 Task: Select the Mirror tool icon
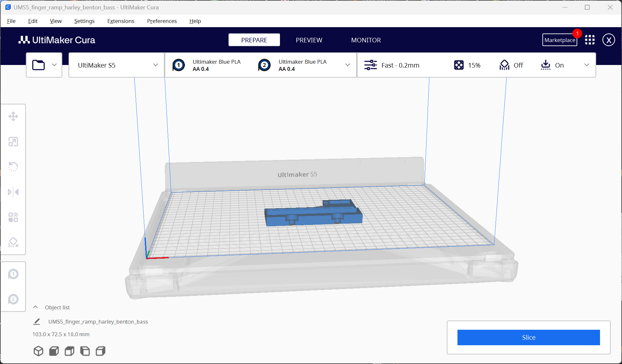[x=13, y=192]
